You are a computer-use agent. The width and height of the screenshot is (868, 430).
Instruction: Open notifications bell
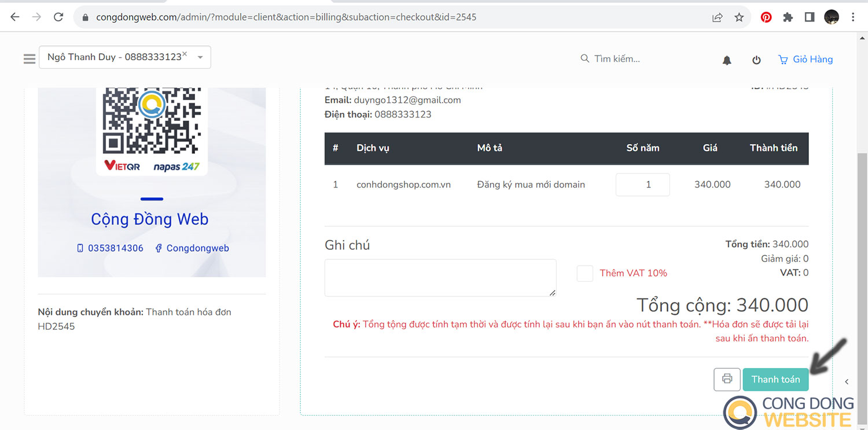pos(727,60)
